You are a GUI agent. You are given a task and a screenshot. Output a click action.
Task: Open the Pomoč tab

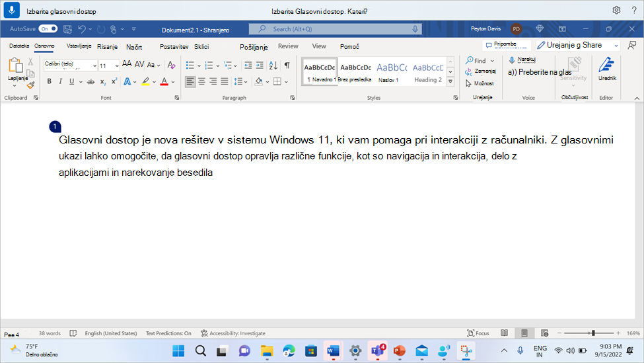(349, 47)
